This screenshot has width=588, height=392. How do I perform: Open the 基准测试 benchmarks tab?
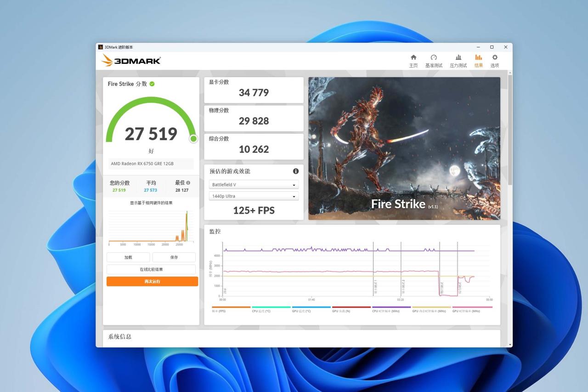[x=434, y=61]
